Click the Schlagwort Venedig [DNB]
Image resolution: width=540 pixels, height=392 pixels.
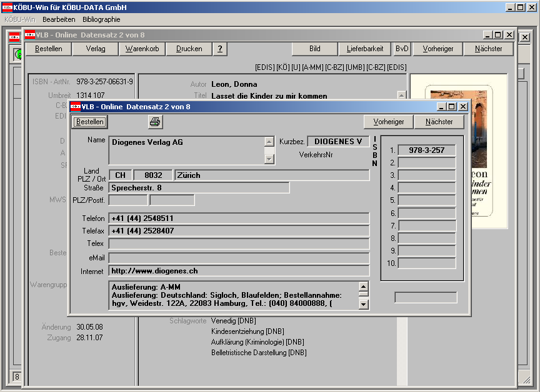[x=234, y=321]
